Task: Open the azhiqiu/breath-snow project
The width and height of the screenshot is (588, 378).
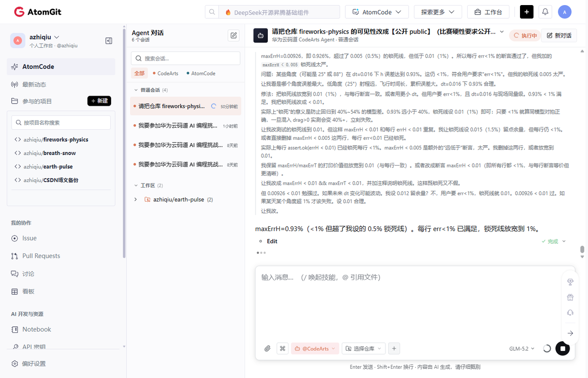Action: click(50, 153)
